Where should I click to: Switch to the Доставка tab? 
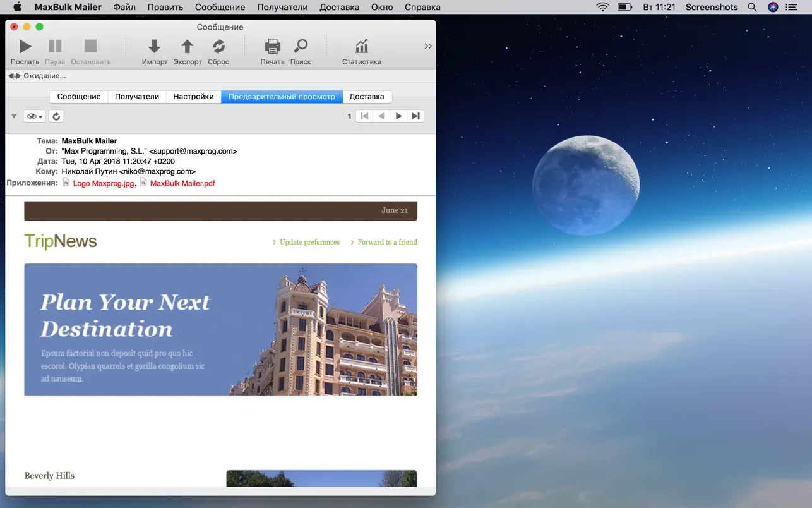click(x=366, y=97)
